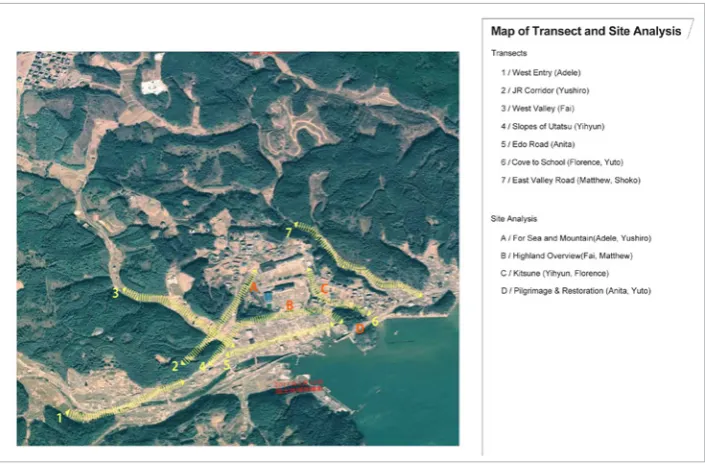Select legend row '2 / JR Corridor (Yushiro)'
The height and width of the screenshot is (464, 705).
pyautogui.click(x=545, y=90)
